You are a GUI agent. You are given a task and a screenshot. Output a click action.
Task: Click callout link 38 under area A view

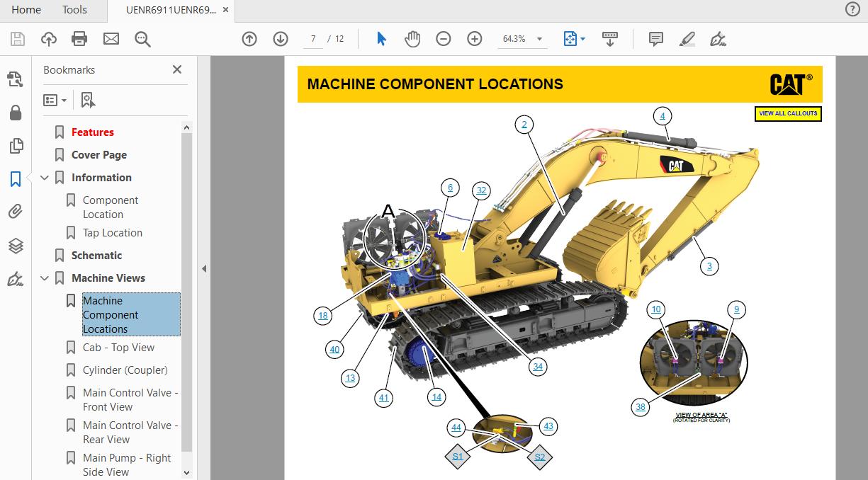coord(641,406)
